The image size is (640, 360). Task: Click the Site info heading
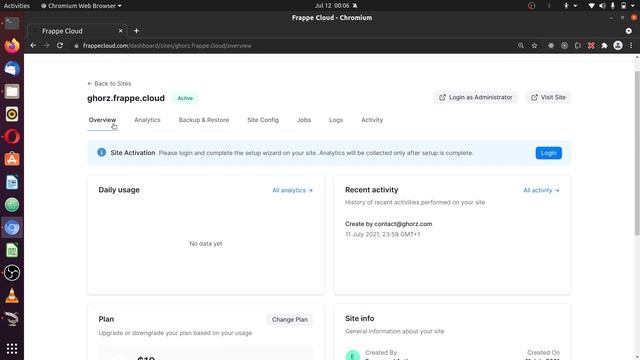tap(360, 318)
